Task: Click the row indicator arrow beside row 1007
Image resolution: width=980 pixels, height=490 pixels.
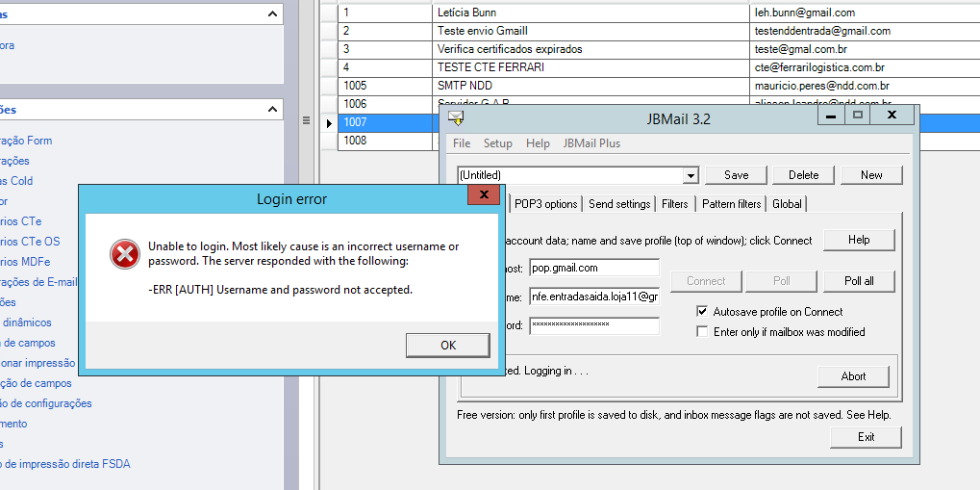Action: (x=329, y=123)
